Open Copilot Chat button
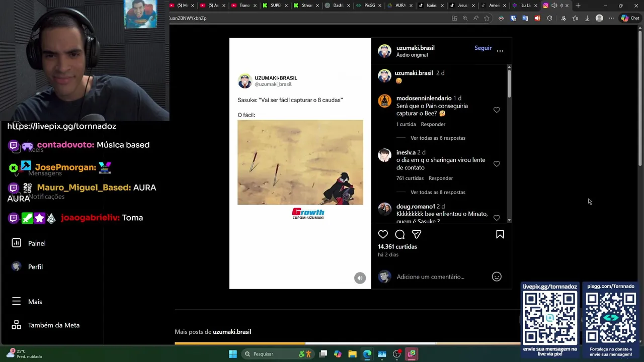Image resolution: width=644 pixels, height=362 pixels. [630, 18]
